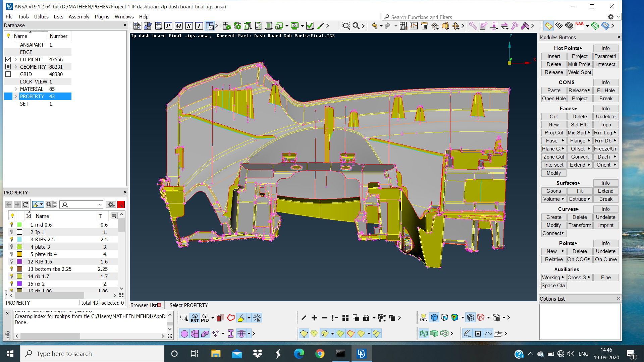Open the Assembly menu
This screenshot has width=644, height=362.
coord(79,16)
